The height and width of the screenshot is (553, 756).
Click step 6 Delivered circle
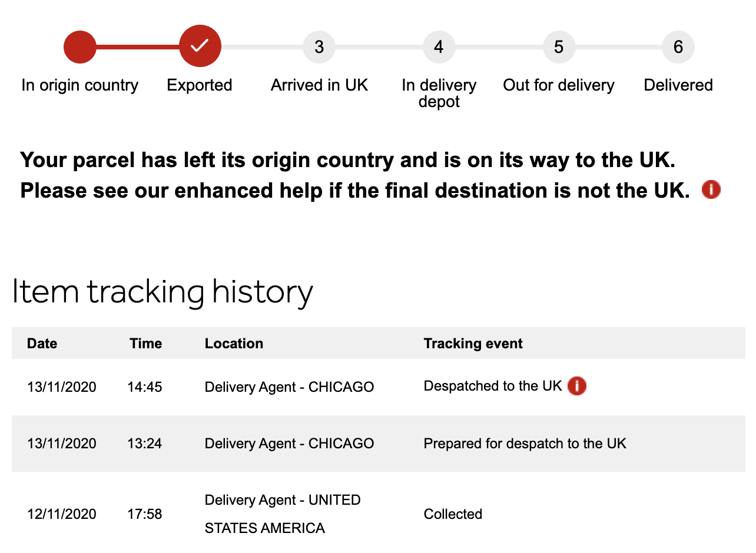[678, 46]
